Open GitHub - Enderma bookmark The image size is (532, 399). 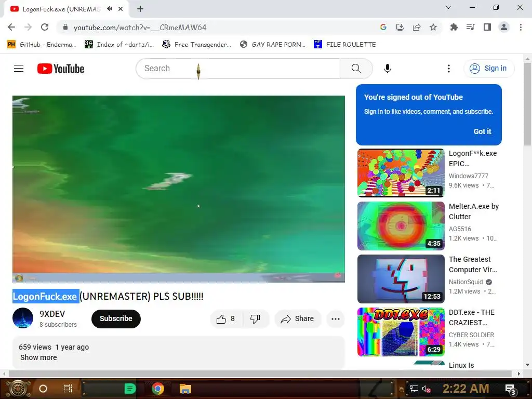click(42, 45)
